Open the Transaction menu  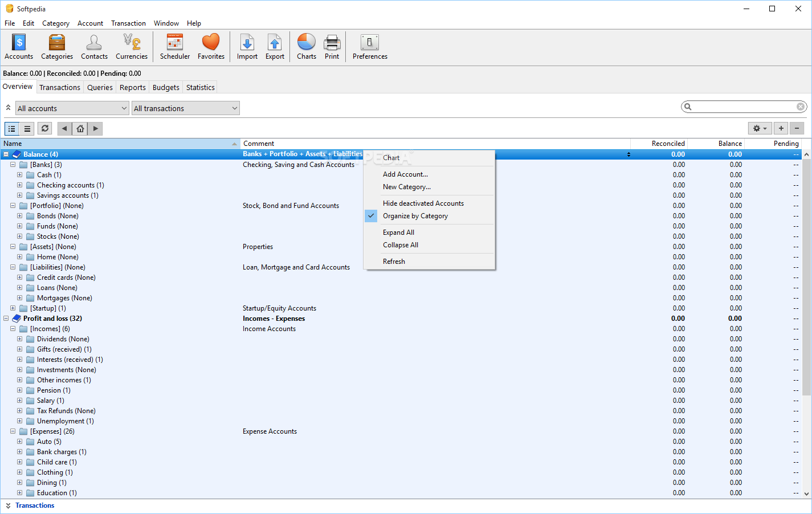[128, 23]
